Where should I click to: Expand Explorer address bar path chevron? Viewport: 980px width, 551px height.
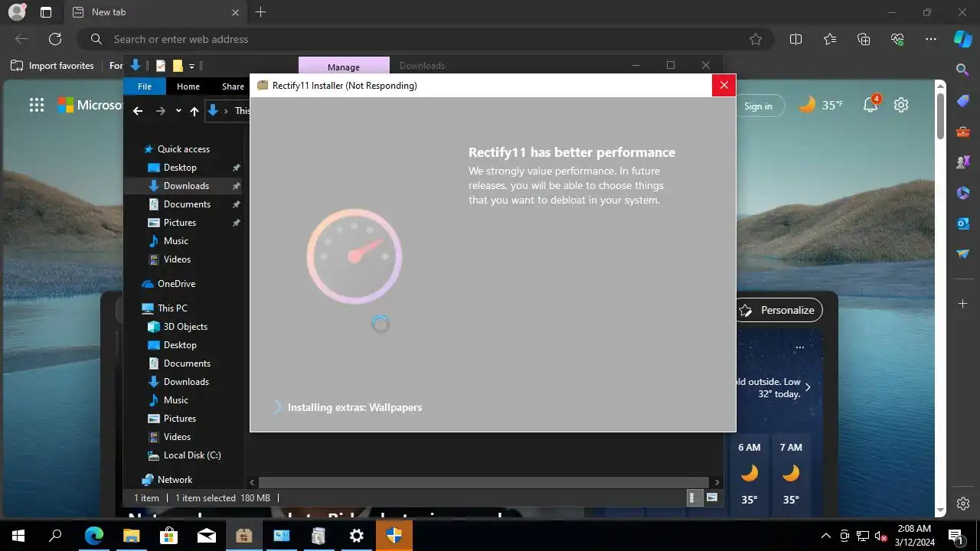click(x=226, y=111)
